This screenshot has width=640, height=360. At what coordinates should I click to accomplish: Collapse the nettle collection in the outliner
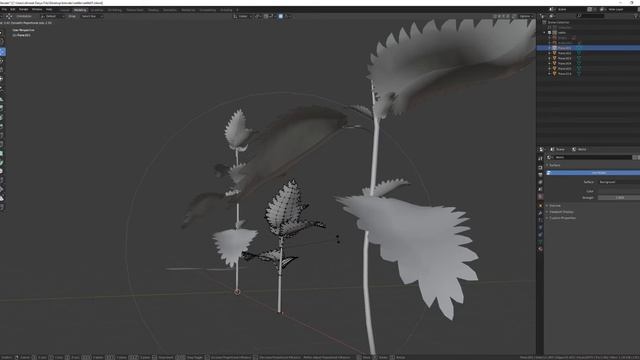[544, 32]
